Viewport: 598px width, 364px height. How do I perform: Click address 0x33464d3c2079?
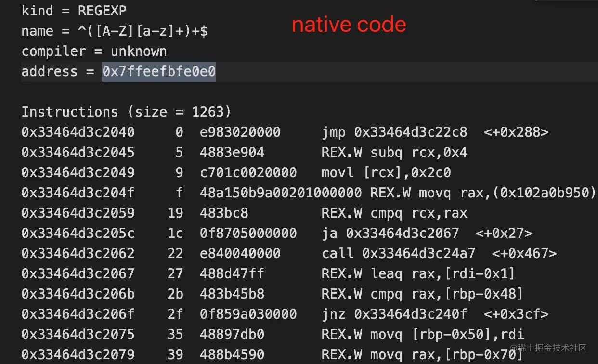tap(78, 355)
